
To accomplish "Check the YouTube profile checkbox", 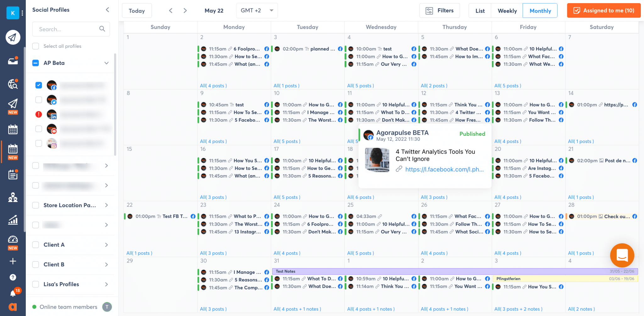I will pos(38,129).
